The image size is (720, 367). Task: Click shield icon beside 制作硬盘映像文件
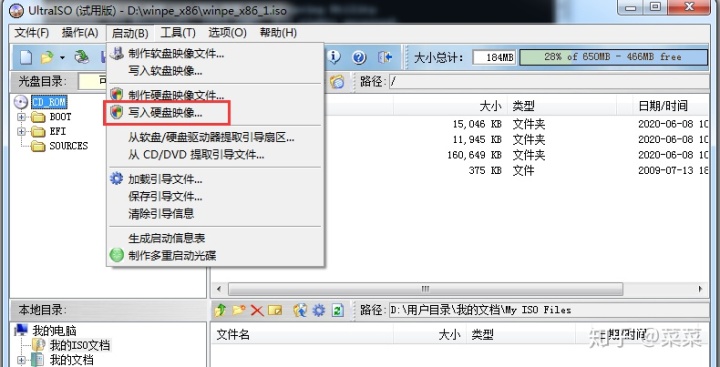pos(117,95)
